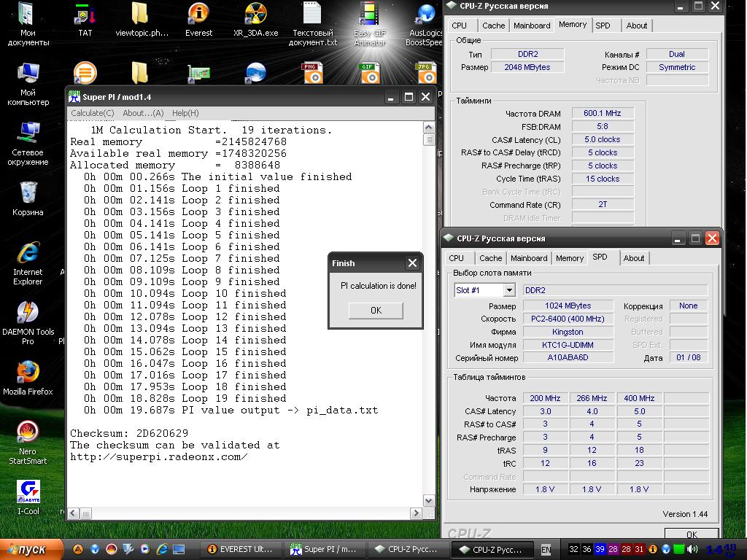Switch to Memory tab in lower CPU-Z window
747x560 pixels.
[569, 258]
